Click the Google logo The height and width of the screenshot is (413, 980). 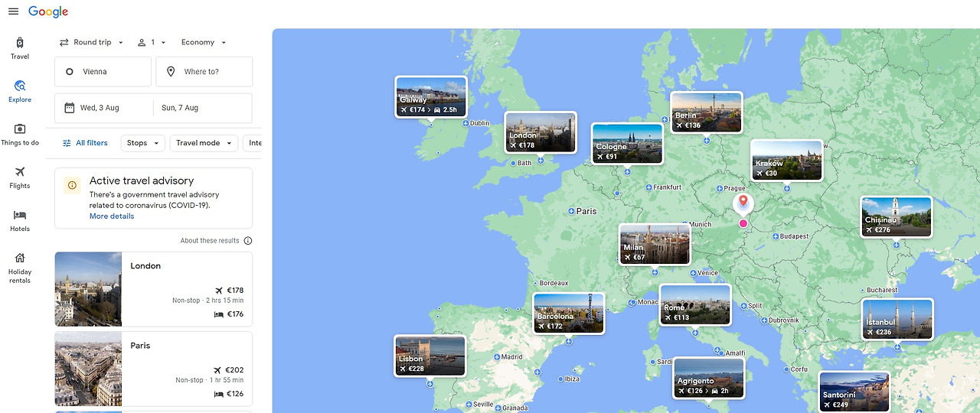(x=48, y=12)
